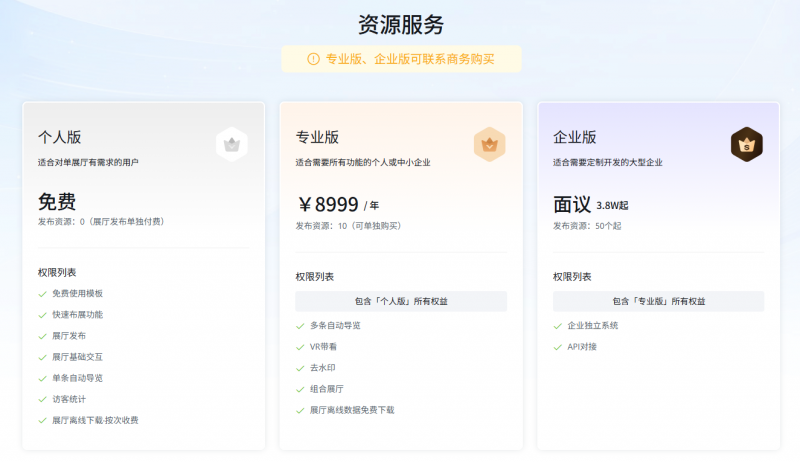The height and width of the screenshot is (462, 800).
Task: Click the API对接 feature text
Action: tap(582, 347)
